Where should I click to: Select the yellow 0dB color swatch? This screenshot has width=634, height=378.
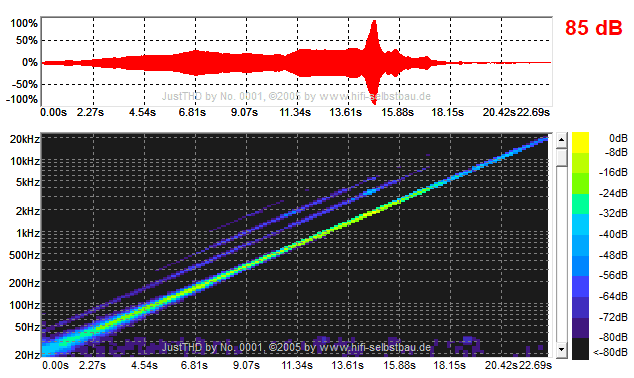[580, 142]
